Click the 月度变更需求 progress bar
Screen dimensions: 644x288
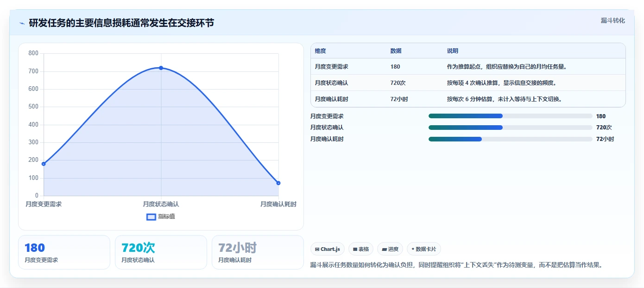511,116
